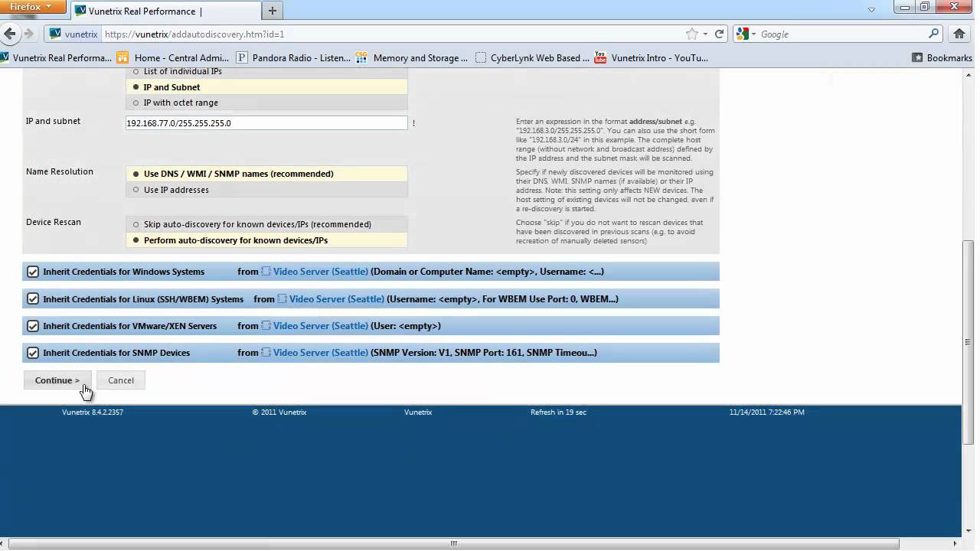
Task: Click the IP and subnet text field
Action: point(266,122)
